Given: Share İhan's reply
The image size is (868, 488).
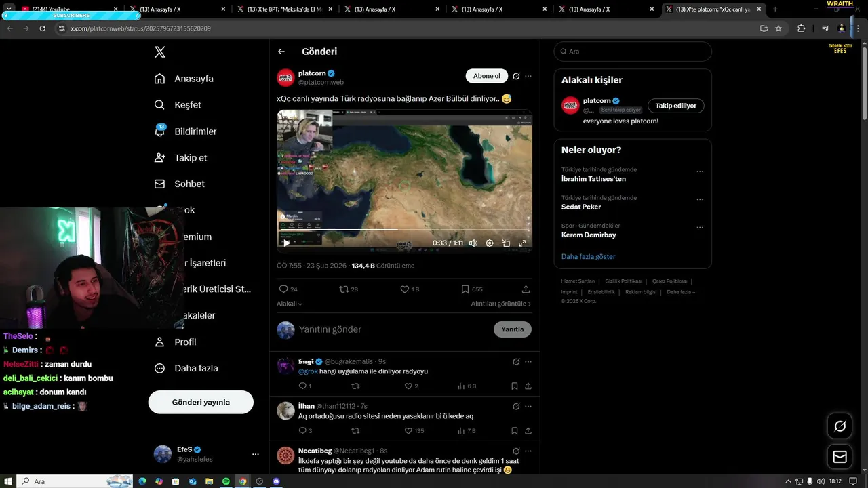Looking at the screenshot, I should point(528,430).
